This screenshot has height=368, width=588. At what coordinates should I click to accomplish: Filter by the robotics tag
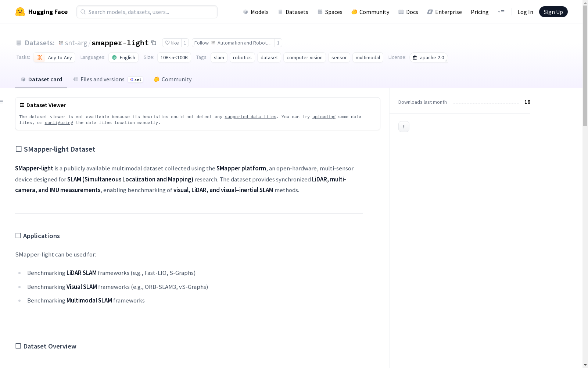tap(242, 57)
